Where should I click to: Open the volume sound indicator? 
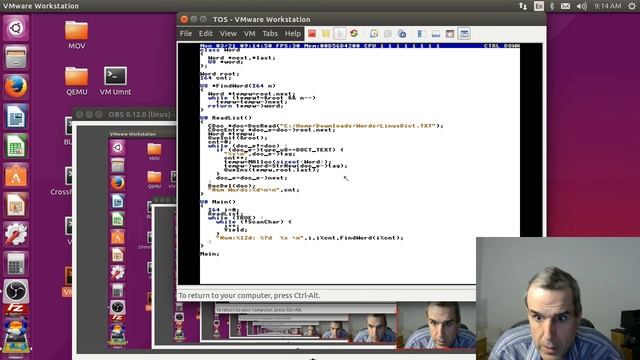pyautogui.click(x=582, y=6)
